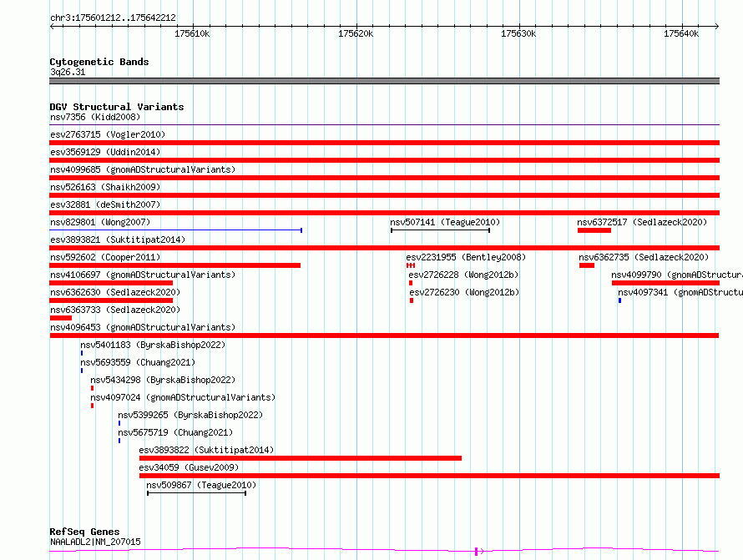
Task: Click nsv4099685 (gnomADStructuralVariants) label
Action: 143,169
